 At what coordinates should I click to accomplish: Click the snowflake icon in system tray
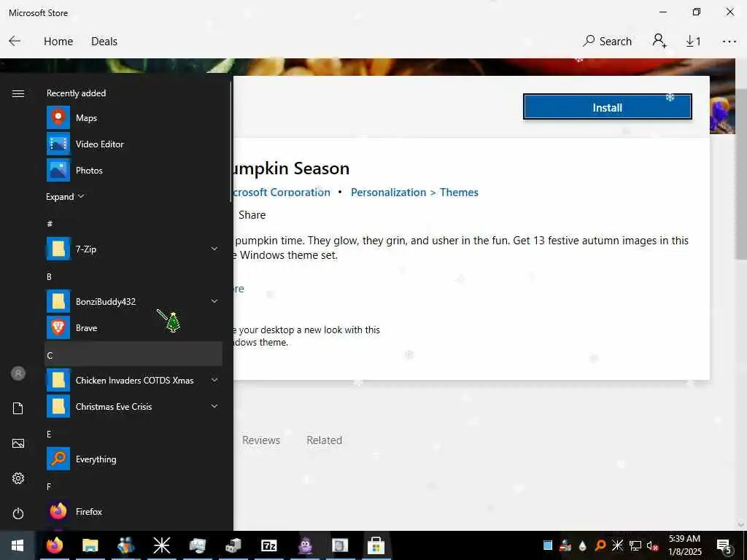pos(617,545)
